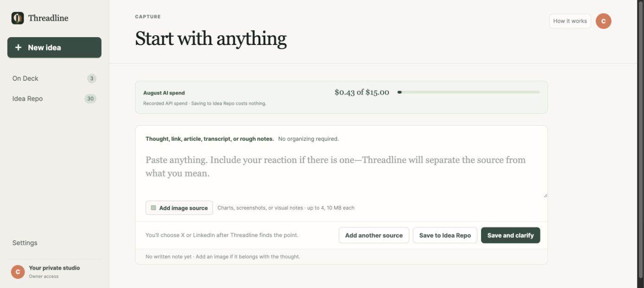The image size is (644, 288).
Task: Click the August AI spend progress bar
Action: point(469,92)
